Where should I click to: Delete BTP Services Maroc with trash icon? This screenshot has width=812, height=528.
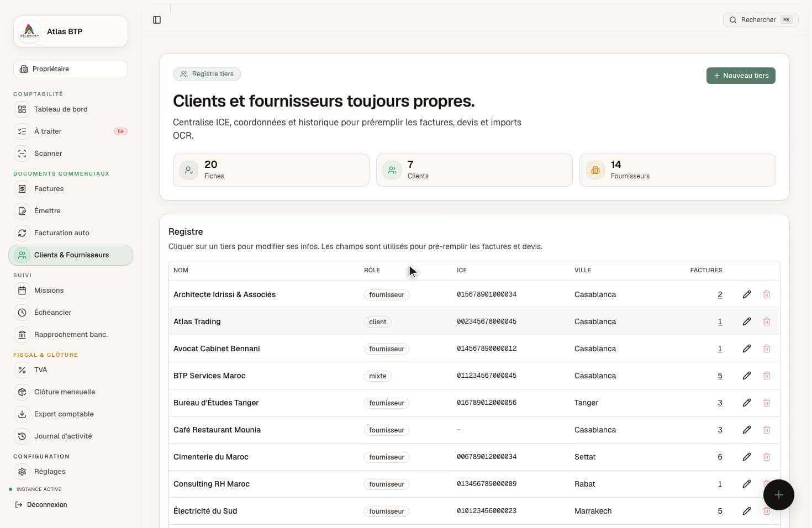767,376
